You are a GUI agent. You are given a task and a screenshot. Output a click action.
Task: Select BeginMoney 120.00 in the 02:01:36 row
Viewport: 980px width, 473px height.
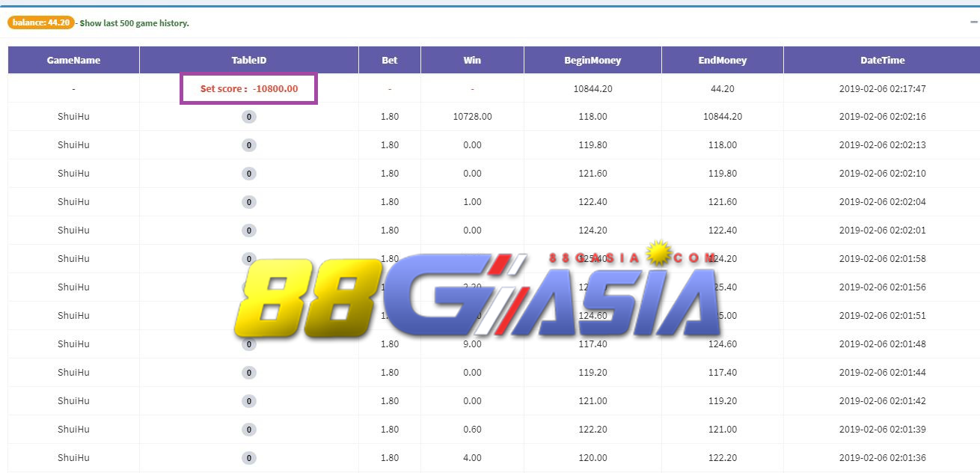592,458
